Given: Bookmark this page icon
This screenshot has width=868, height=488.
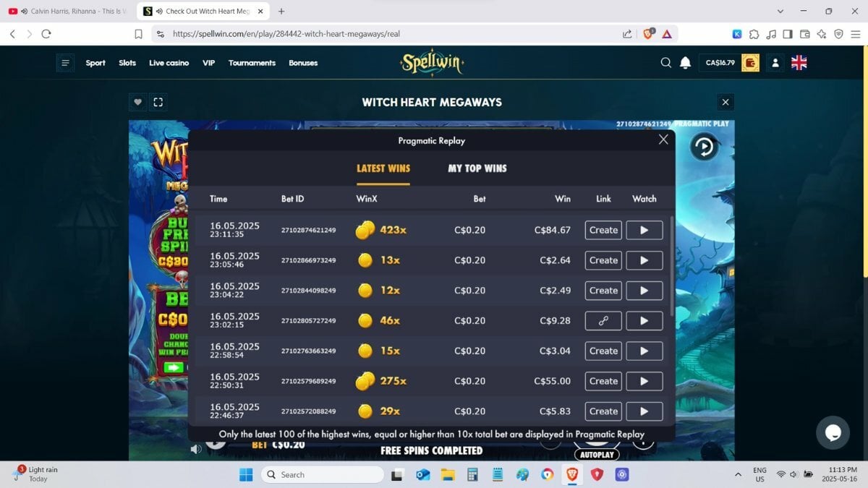Looking at the screenshot, I should pyautogui.click(x=138, y=33).
